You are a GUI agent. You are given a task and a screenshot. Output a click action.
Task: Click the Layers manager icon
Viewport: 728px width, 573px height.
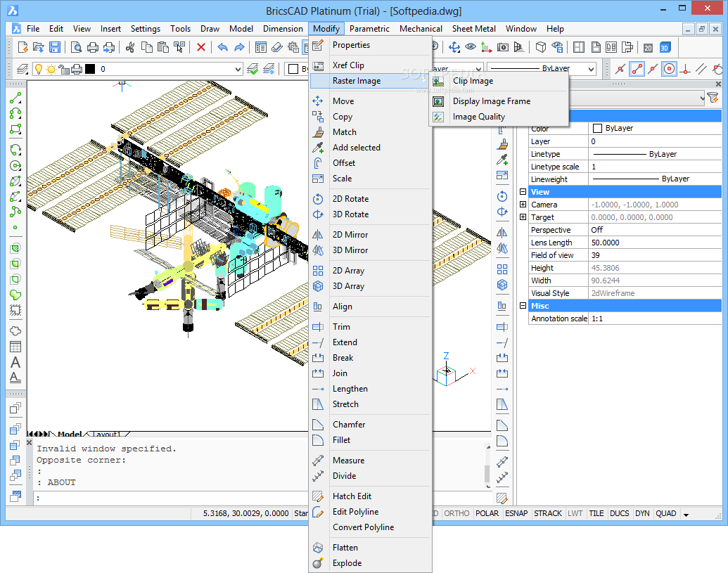coord(23,69)
